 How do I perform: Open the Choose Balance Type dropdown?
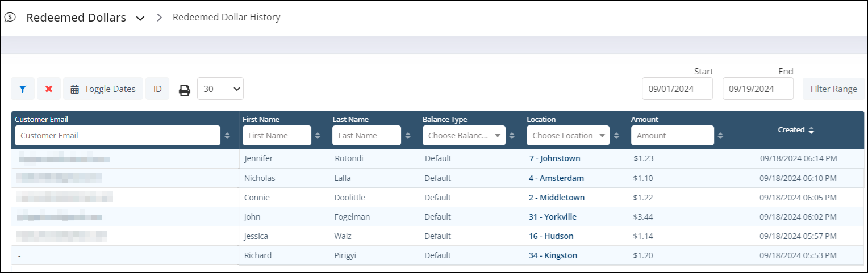[464, 136]
